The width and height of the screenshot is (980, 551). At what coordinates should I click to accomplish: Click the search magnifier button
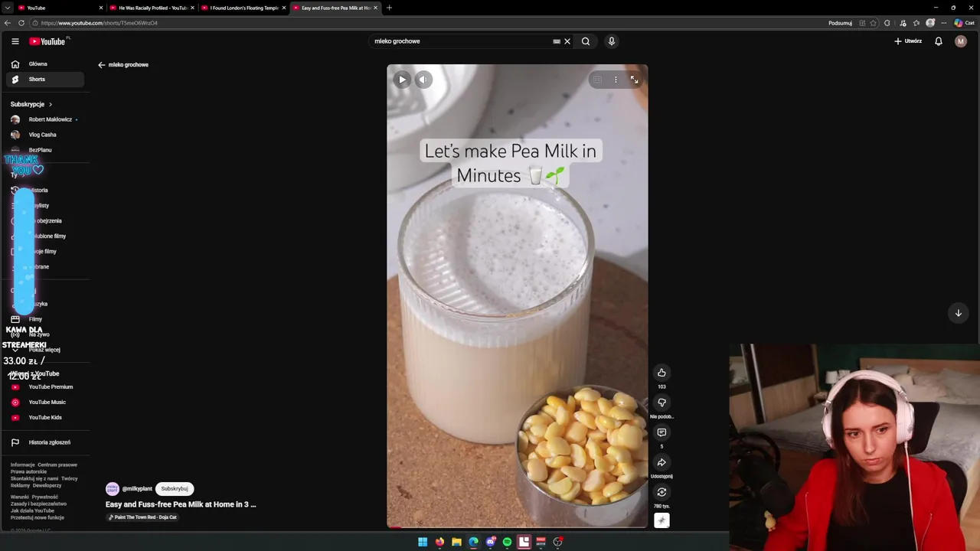tap(586, 41)
